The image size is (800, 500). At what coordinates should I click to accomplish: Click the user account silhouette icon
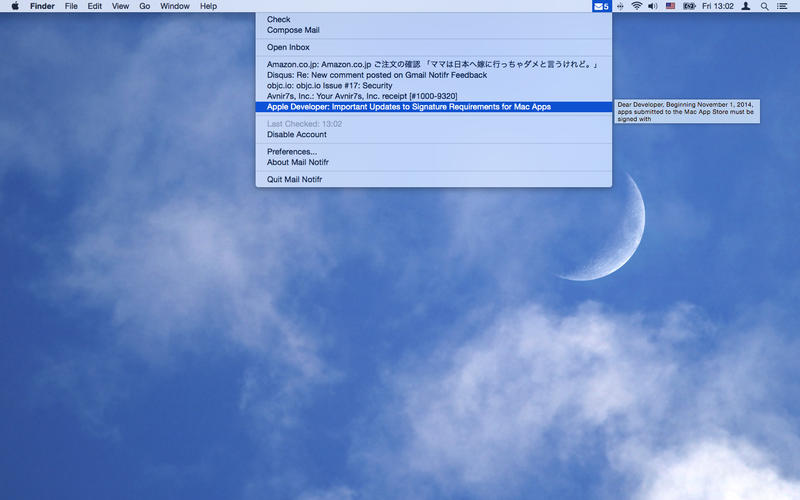[x=746, y=6]
